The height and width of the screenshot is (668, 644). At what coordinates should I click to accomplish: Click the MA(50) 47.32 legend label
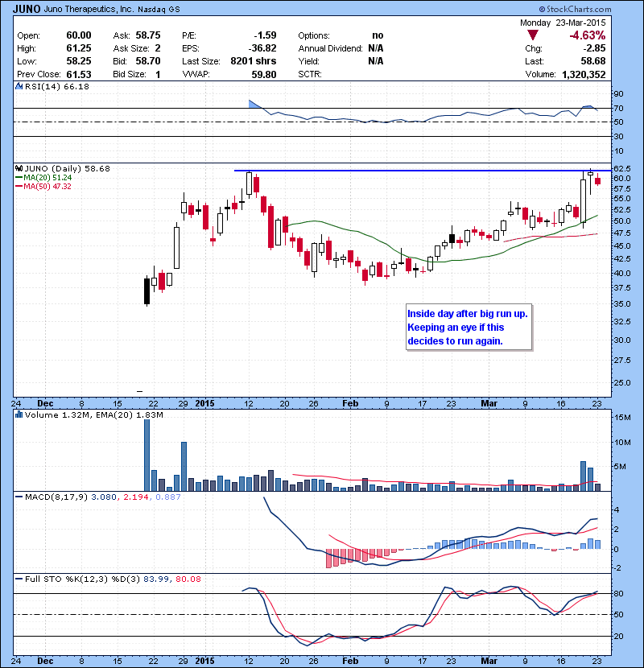point(47,186)
